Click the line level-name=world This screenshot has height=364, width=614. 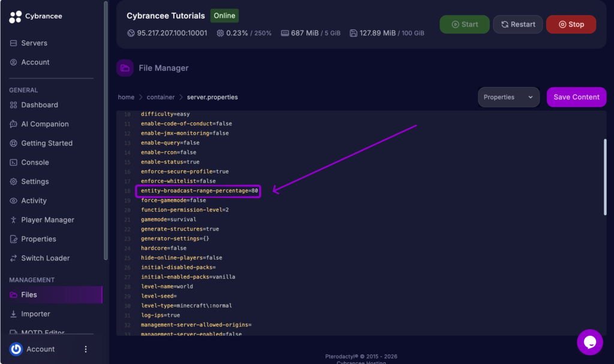pos(167,287)
